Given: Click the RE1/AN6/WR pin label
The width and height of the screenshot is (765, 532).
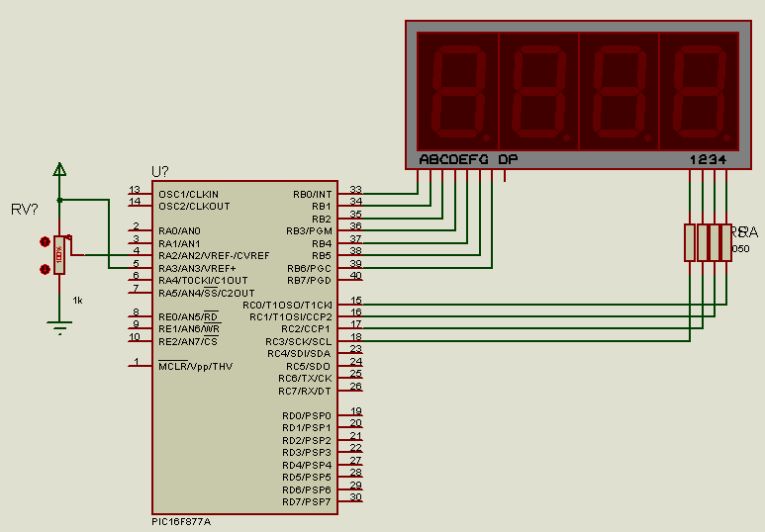Looking at the screenshot, I should tap(189, 329).
